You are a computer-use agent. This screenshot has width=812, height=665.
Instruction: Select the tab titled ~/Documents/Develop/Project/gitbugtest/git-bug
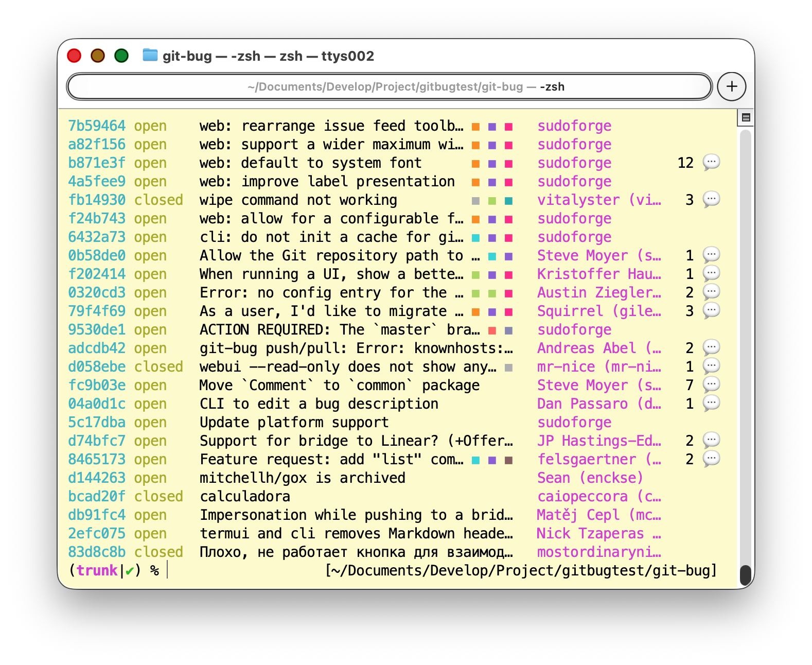(x=389, y=86)
